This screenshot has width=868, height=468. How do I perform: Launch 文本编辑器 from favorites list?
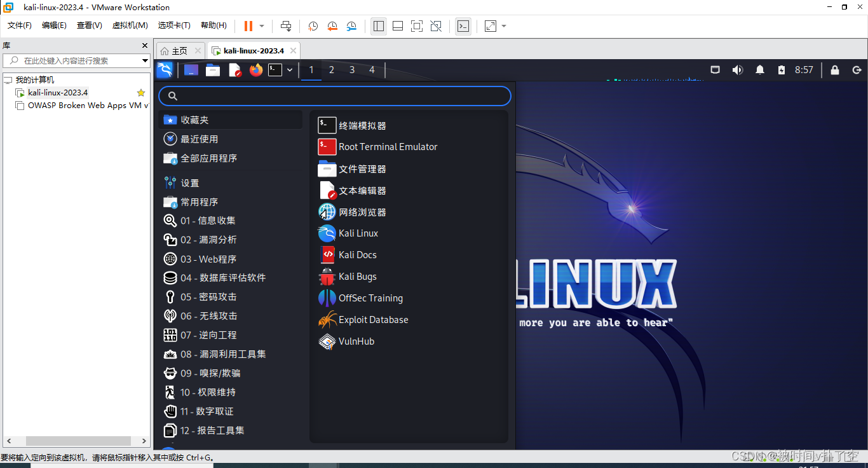coord(409,191)
